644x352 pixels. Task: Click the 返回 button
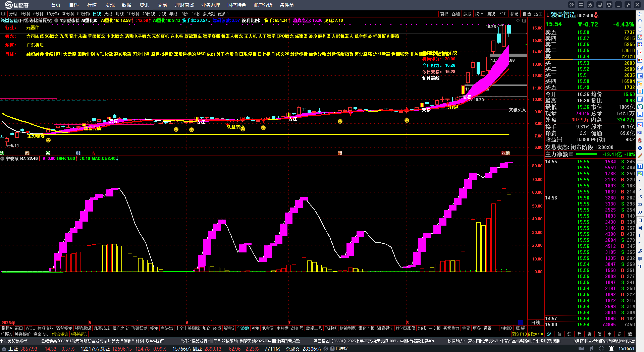[538, 14]
